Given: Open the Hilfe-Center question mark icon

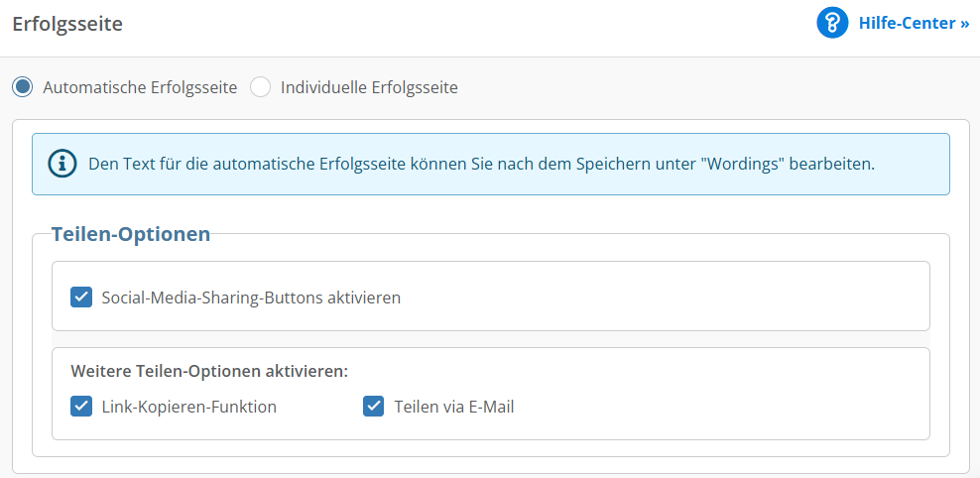Looking at the screenshot, I should click(832, 24).
